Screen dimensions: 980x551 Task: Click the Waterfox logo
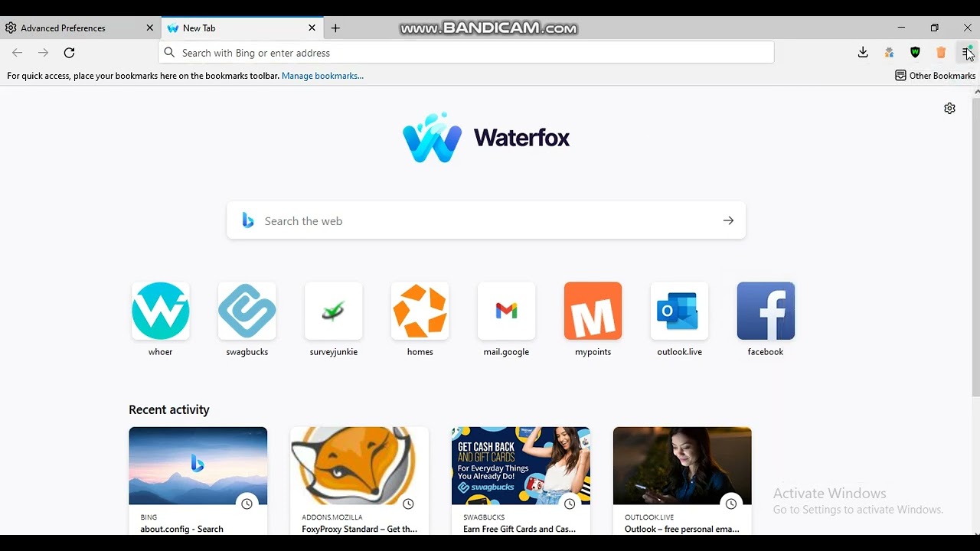(x=486, y=138)
